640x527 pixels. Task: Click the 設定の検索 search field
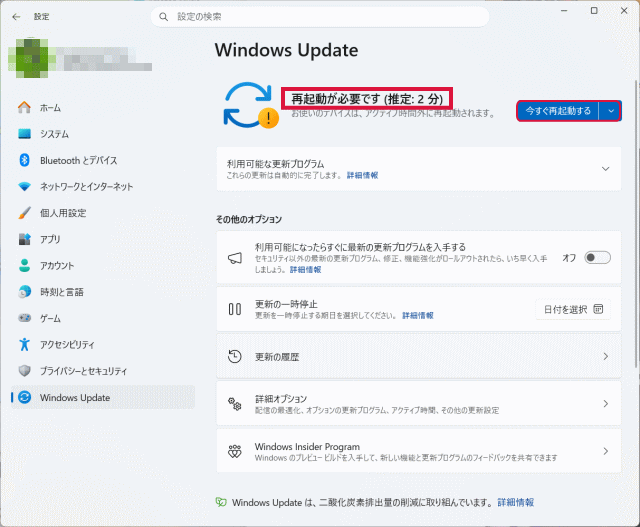pyautogui.click(x=320, y=17)
